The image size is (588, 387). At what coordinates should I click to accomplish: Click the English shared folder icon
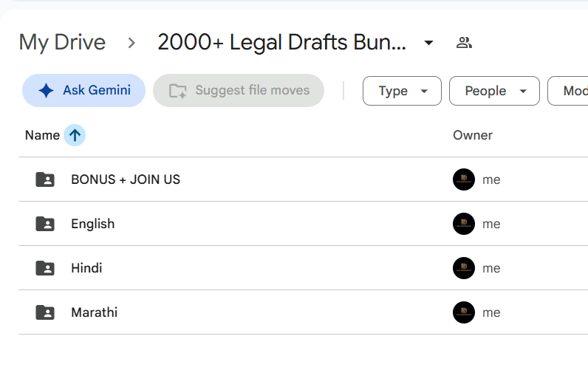click(x=45, y=224)
